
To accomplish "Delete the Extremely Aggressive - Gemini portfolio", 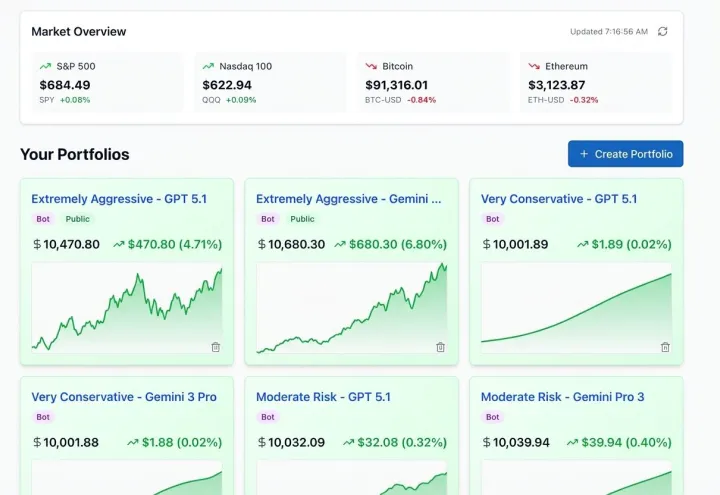I will click(440, 347).
